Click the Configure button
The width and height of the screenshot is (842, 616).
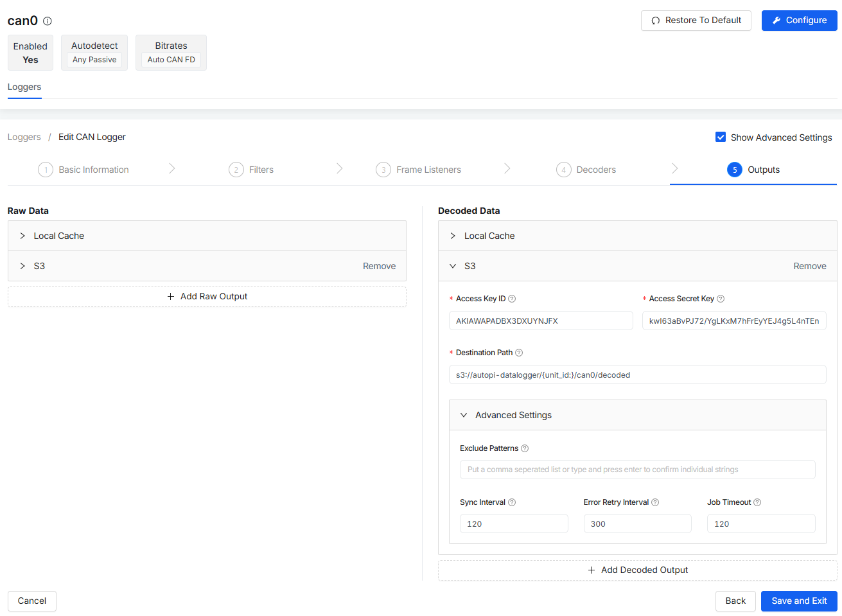pyautogui.click(x=799, y=21)
